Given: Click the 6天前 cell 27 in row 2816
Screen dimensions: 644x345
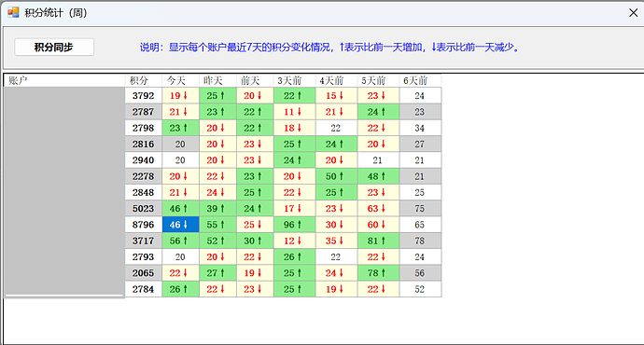Looking at the screenshot, I should [x=420, y=144].
